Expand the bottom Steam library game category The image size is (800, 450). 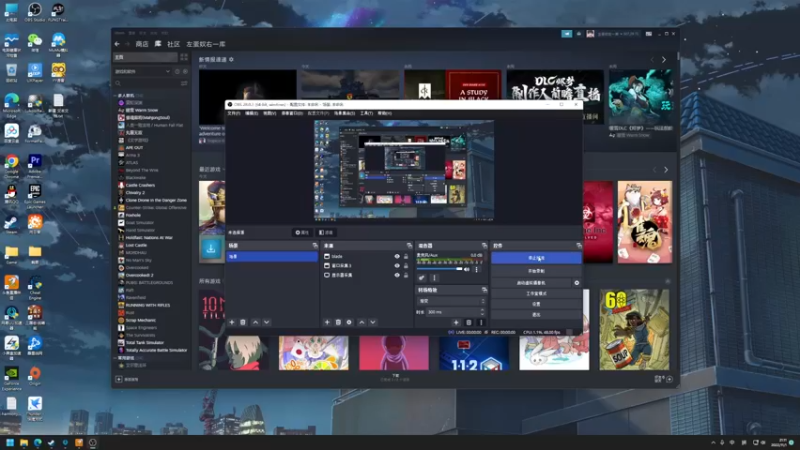pos(115,358)
